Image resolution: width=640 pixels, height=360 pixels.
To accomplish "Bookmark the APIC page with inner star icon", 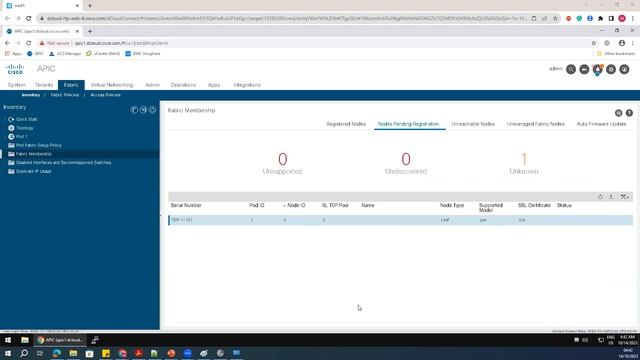I will 593,43.
